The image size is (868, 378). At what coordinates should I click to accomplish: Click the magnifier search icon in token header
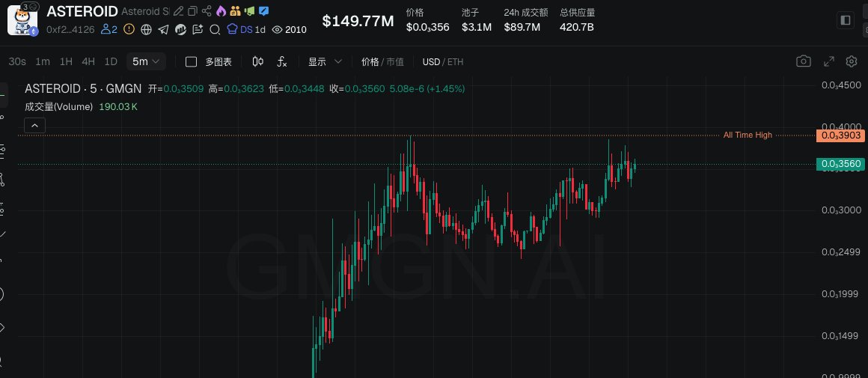(215, 29)
